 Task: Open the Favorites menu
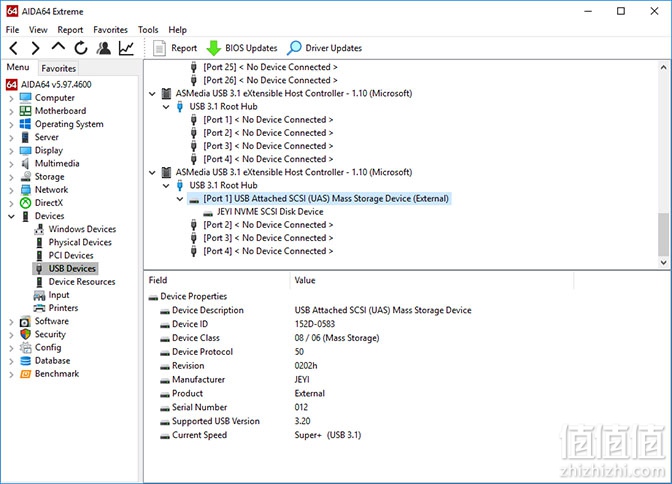coord(111,30)
